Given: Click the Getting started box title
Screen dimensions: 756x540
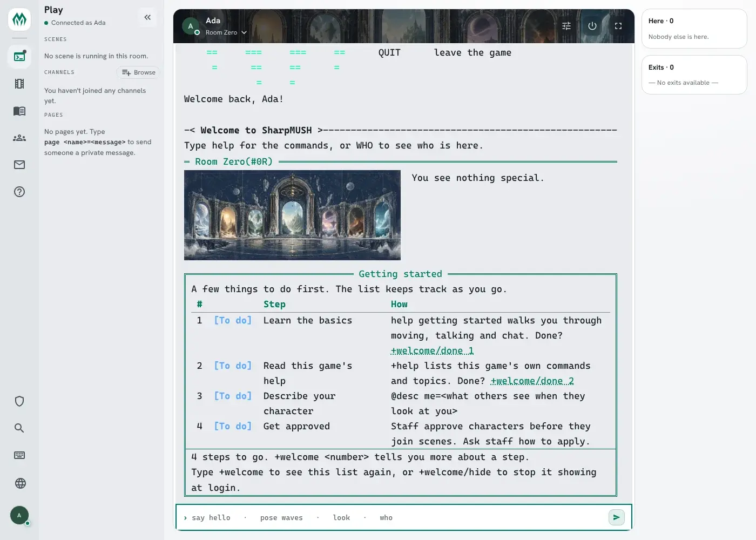Looking at the screenshot, I should [x=400, y=274].
